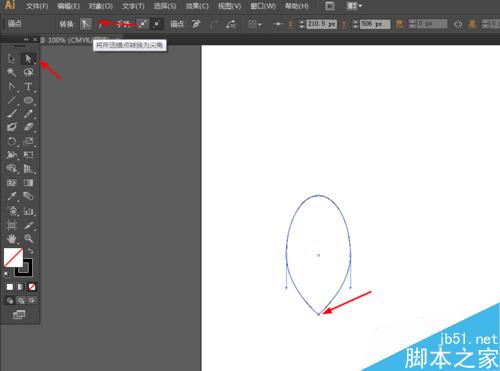This screenshot has height=371, width=500.
Task: Select the Zoom tool
Action: (28, 239)
